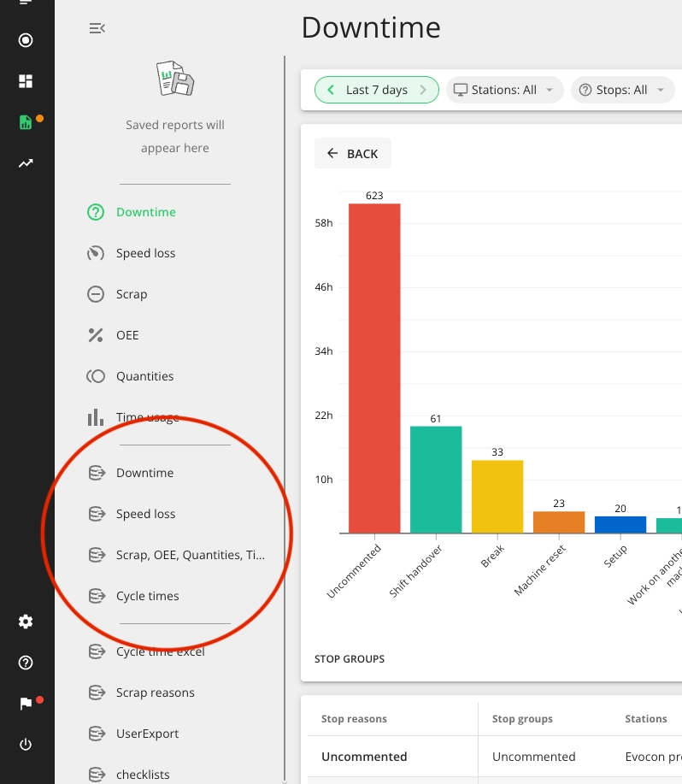This screenshot has width=682, height=784.
Task: Select the Uncommented stop reason cell
Action: (364, 757)
